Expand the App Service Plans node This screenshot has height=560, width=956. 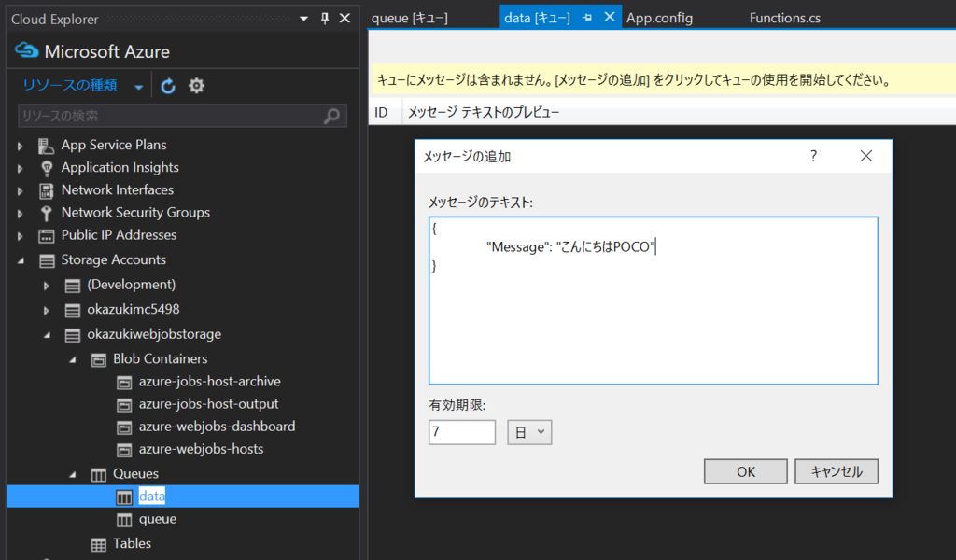(21, 146)
